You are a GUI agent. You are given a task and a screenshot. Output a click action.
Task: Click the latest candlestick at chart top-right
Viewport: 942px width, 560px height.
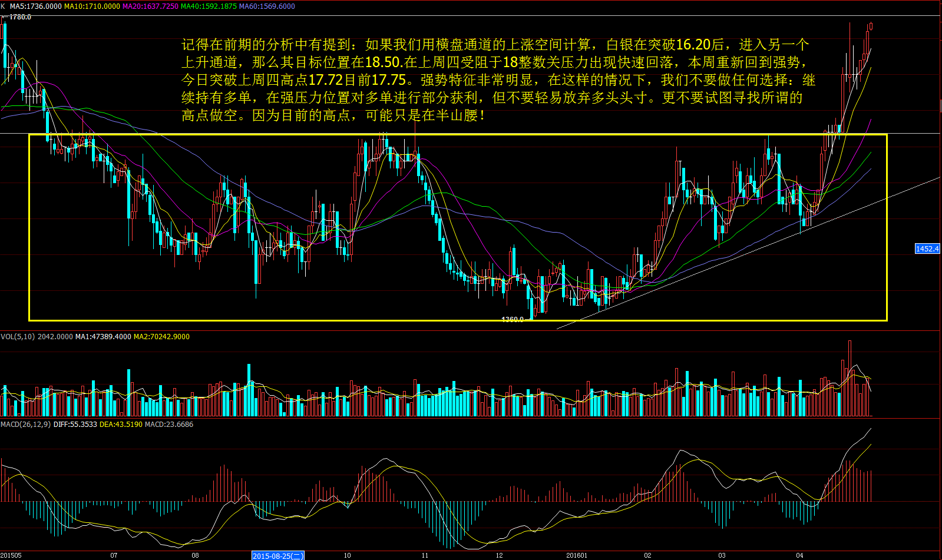pos(871,26)
